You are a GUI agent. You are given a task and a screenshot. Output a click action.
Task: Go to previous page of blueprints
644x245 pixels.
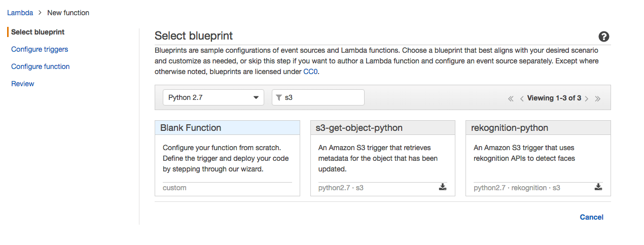coord(522,98)
